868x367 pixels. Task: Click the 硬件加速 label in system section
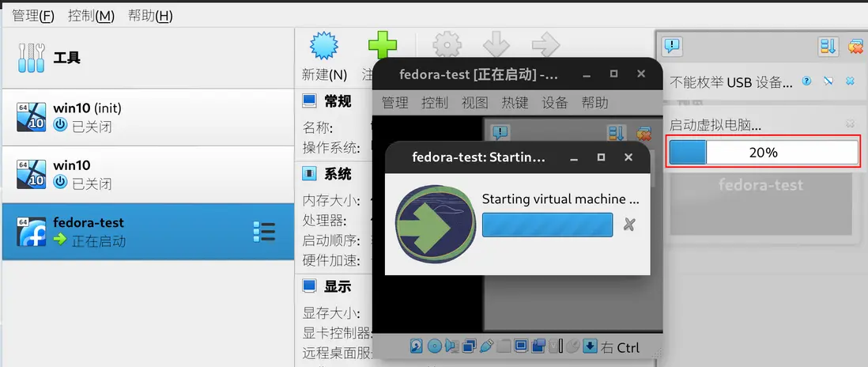point(331,260)
